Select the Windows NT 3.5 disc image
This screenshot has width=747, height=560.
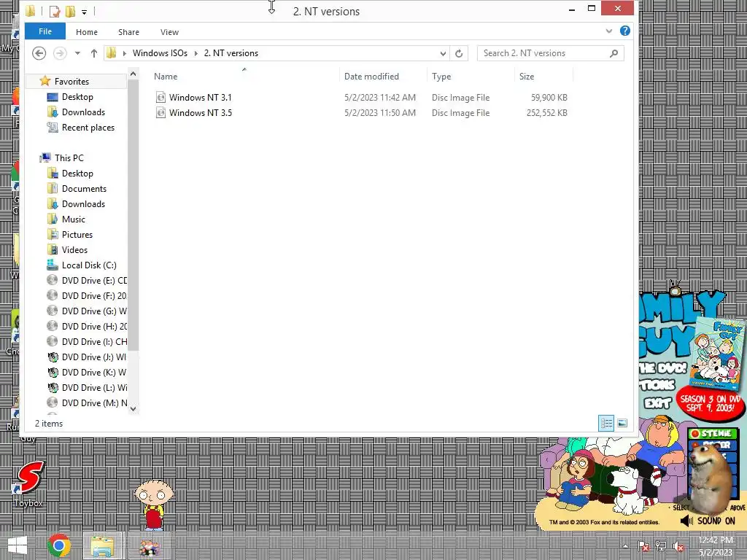point(200,112)
